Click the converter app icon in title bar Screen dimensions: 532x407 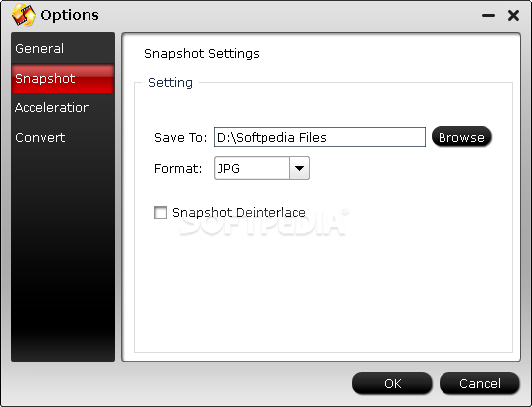(x=24, y=15)
